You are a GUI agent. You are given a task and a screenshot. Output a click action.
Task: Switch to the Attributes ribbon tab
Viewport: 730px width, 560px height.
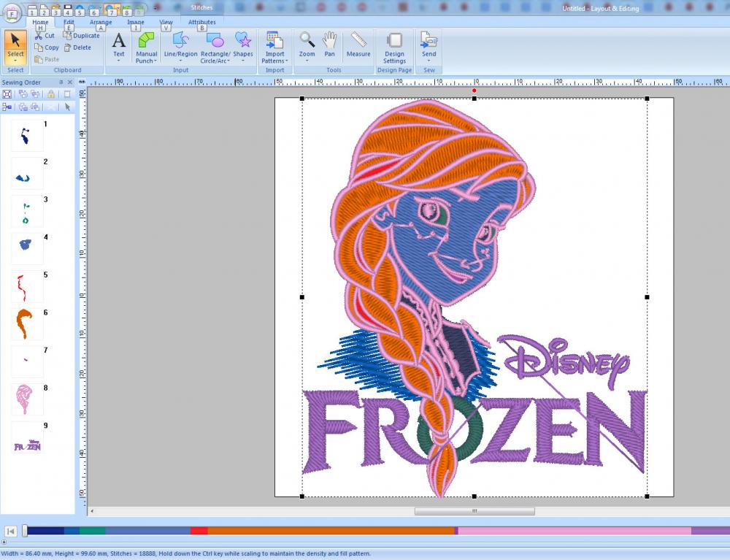click(202, 22)
